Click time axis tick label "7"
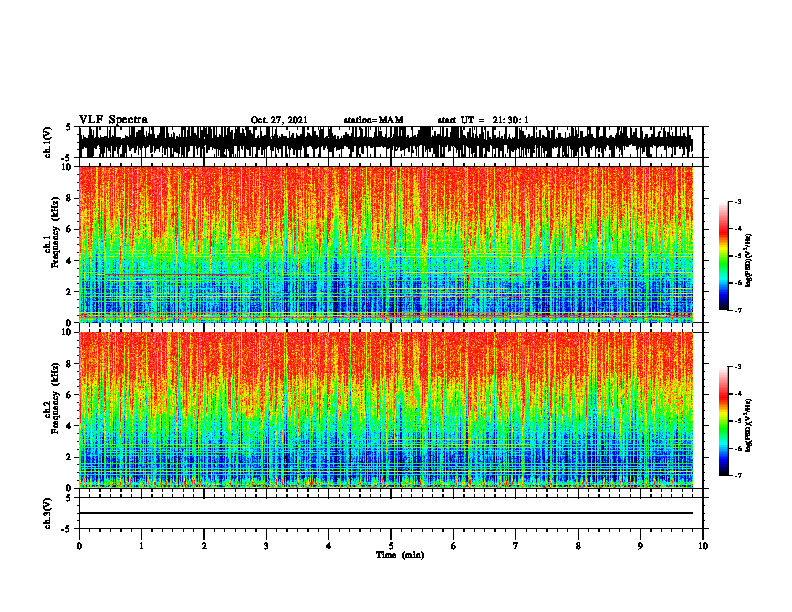Screen dimensions: 792x612 [x=516, y=546]
